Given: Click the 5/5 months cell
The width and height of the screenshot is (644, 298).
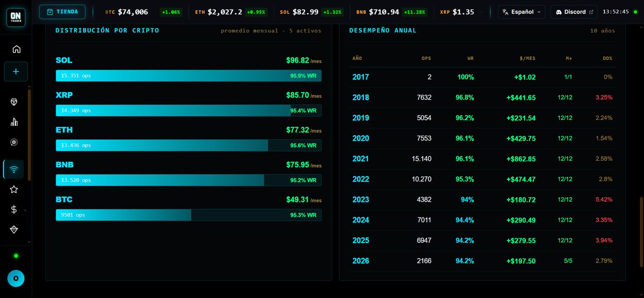Looking at the screenshot, I should pos(568,261).
